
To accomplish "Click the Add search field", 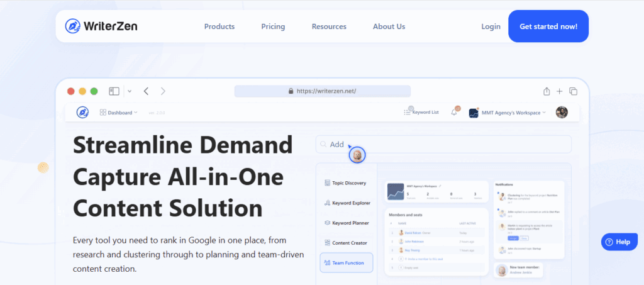I will pyautogui.click(x=443, y=144).
